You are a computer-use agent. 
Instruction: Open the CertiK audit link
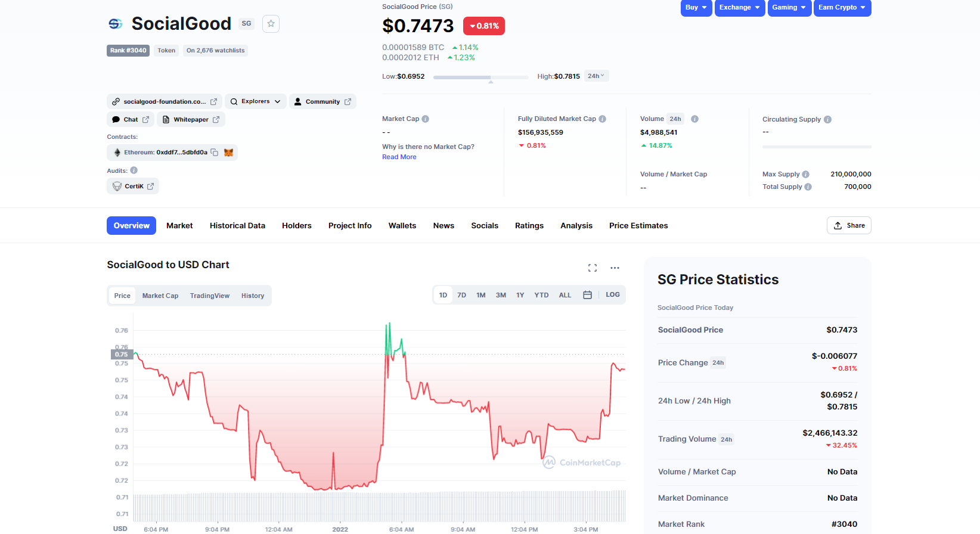[x=133, y=187]
